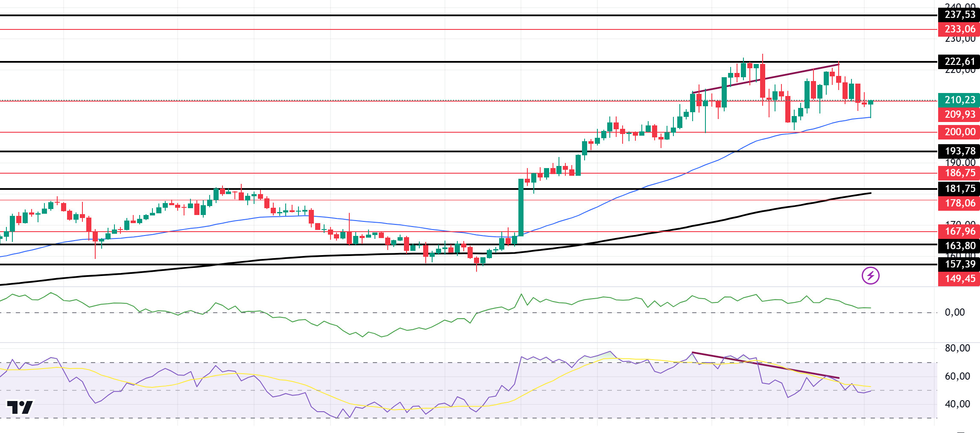The height and width of the screenshot is (433, 980).
Task: Select the black 193,78 level label
Action: (x=959, y=151)
